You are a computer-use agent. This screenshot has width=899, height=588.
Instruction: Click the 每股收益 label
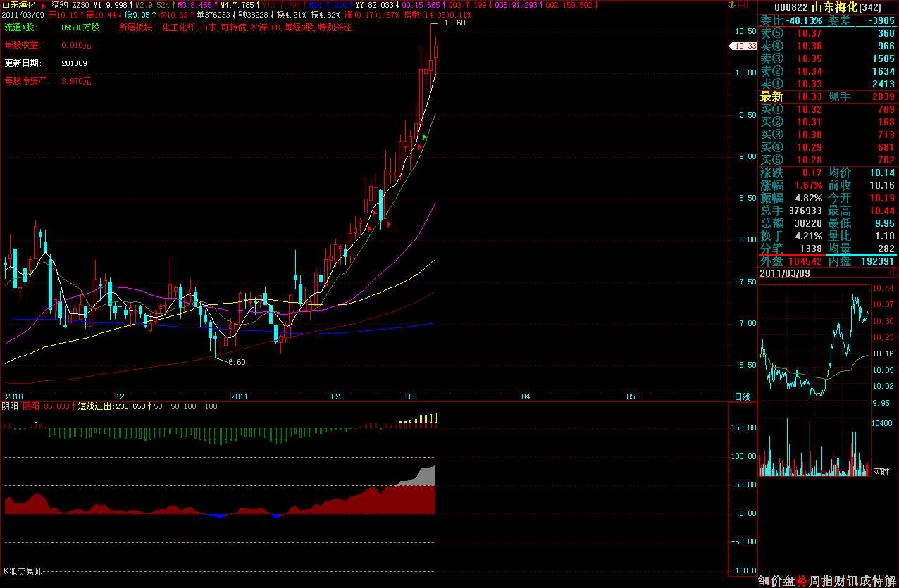click(x=23, y=45)
